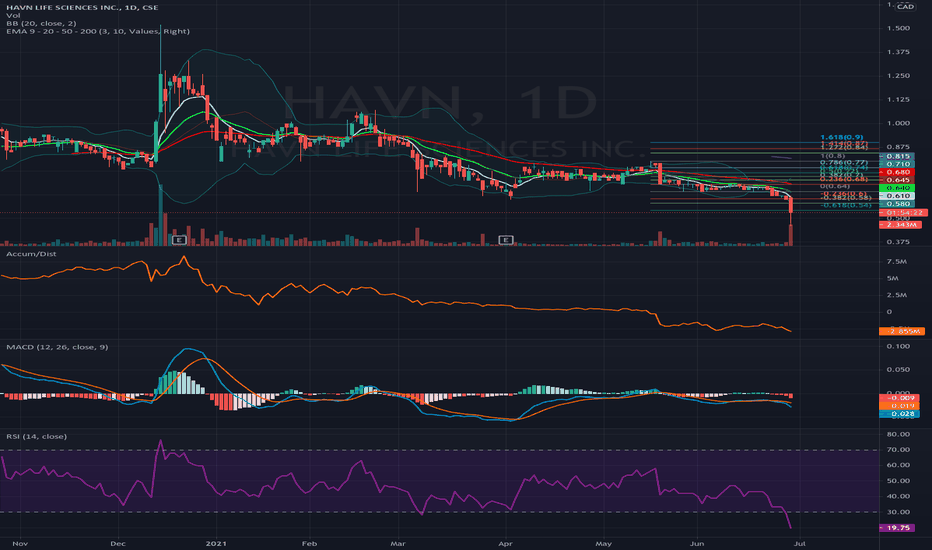
Task: Click the 0.375 price axis label
Action: [x=898, y=242]
